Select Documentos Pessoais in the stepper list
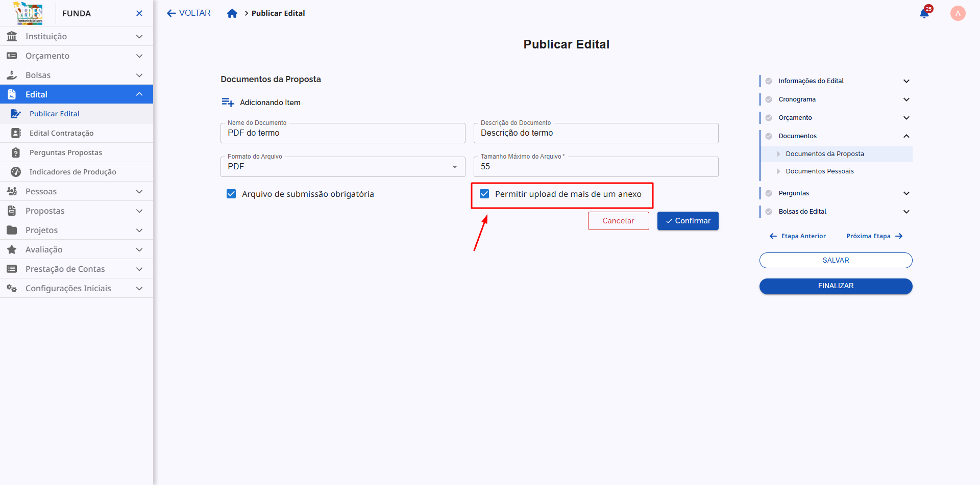This screenshot has width=980, height=485. click(820, 171)
